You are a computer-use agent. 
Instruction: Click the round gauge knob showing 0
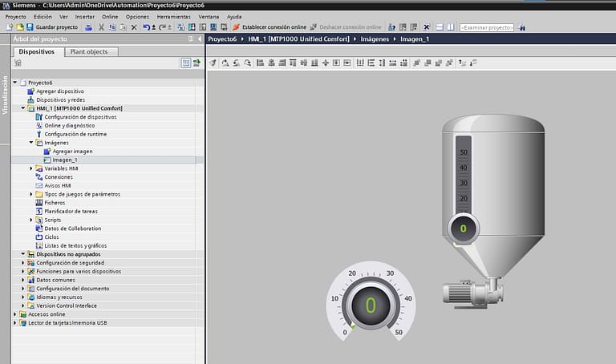[371, 305]
